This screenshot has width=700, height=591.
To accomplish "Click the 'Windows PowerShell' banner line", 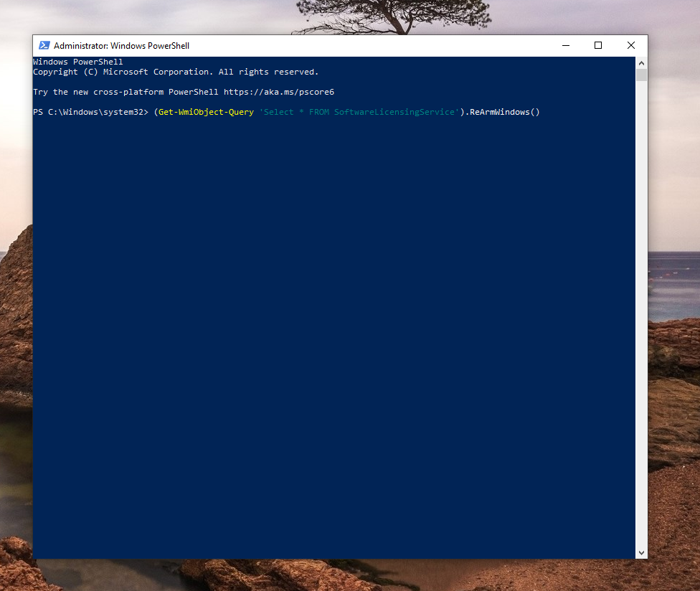I will tap(77, 62).
